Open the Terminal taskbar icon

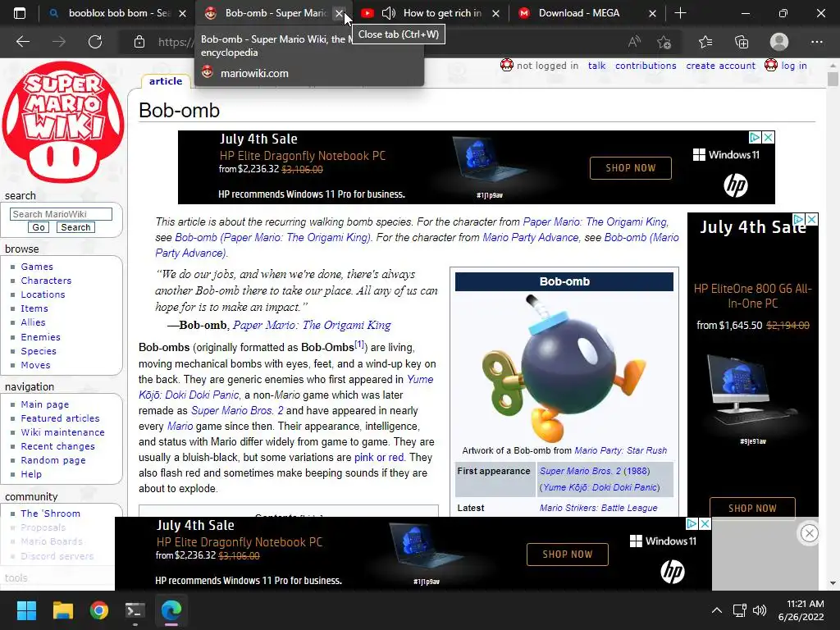(x=135, y=610)
